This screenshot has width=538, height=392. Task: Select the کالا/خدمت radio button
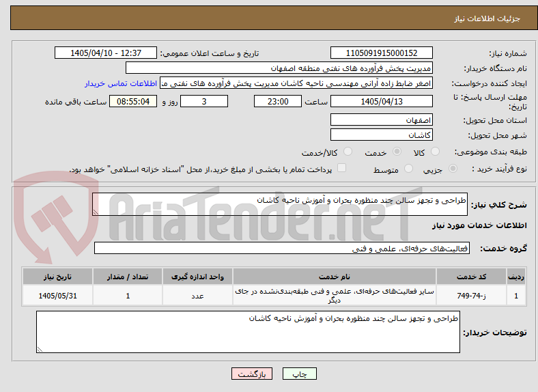point(348,152)
